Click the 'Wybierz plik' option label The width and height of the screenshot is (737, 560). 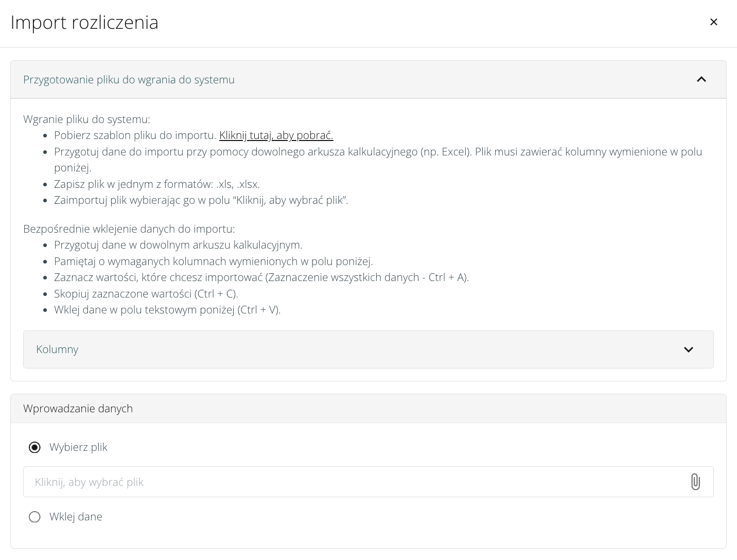pos(78,447)
